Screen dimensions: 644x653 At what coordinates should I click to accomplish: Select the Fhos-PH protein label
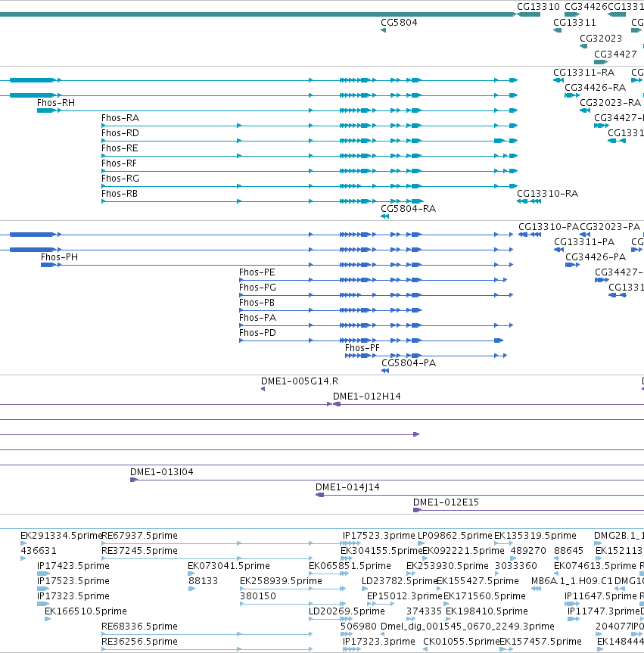[x=59, y=257]
